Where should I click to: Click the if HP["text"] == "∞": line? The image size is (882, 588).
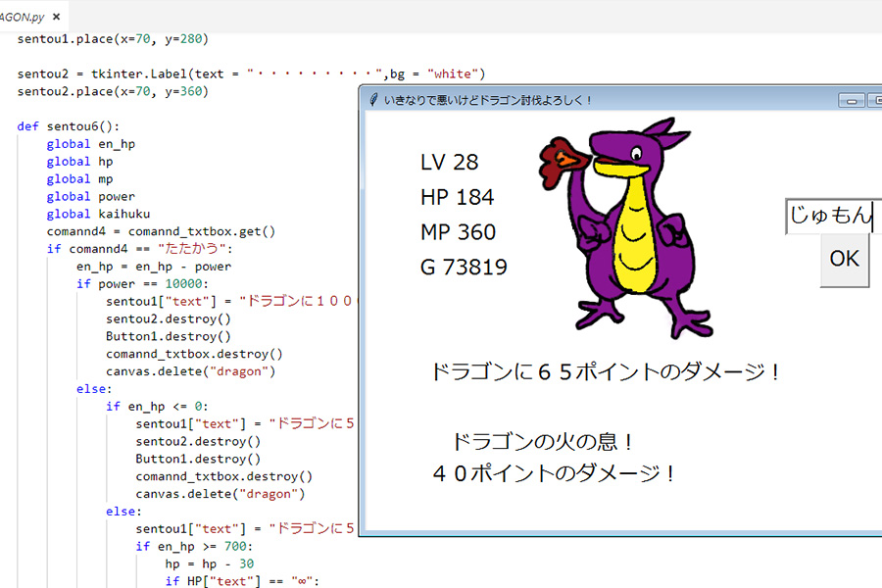[x=242, y=581]
